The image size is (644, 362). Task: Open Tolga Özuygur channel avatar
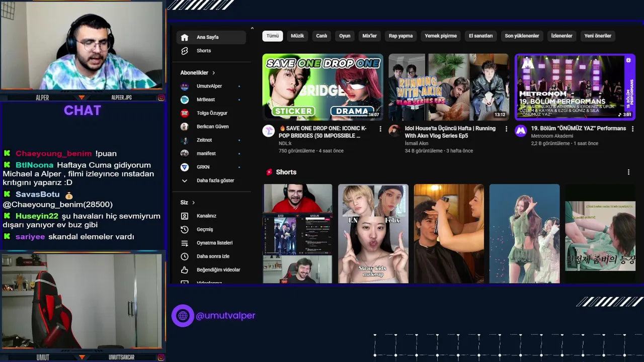pyautogui.click(x=185, y=113)
